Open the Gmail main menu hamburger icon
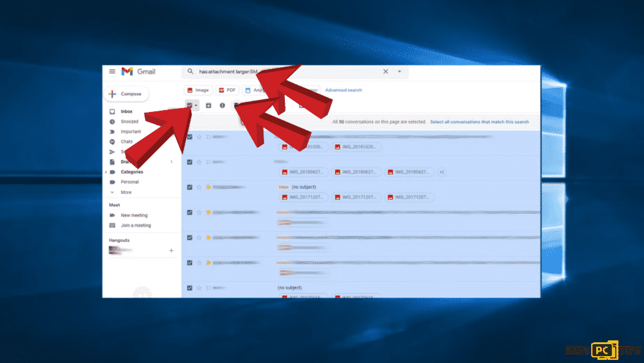 pyautogui.click(x=112, y=72)
